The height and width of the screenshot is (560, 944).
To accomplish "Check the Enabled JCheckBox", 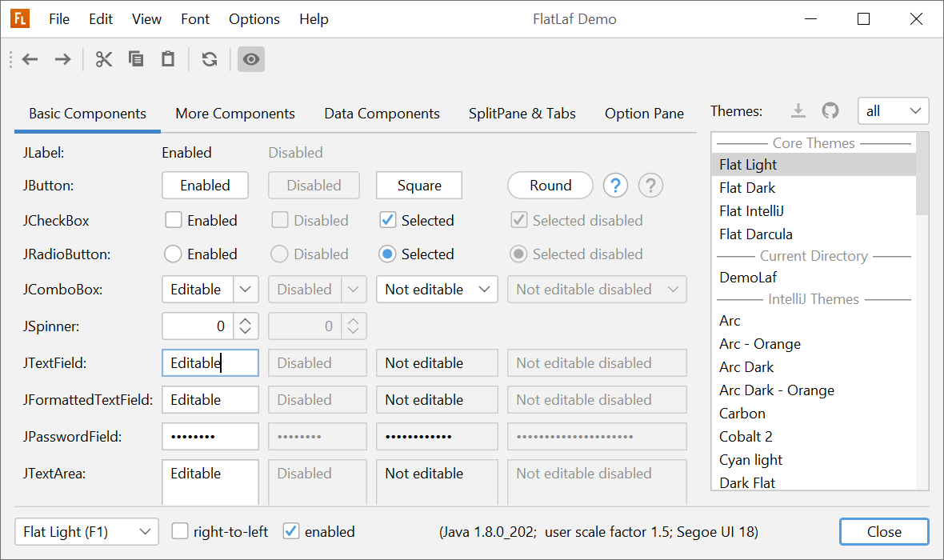I will [x=174, y=220].
